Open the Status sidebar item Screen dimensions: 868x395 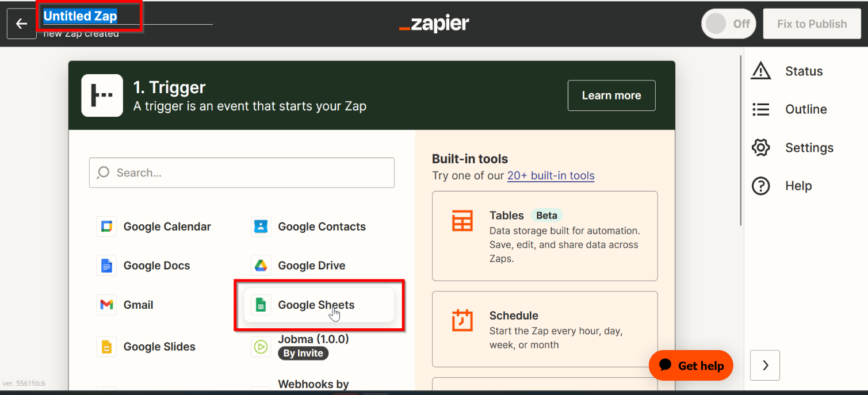tap(804, 71)
